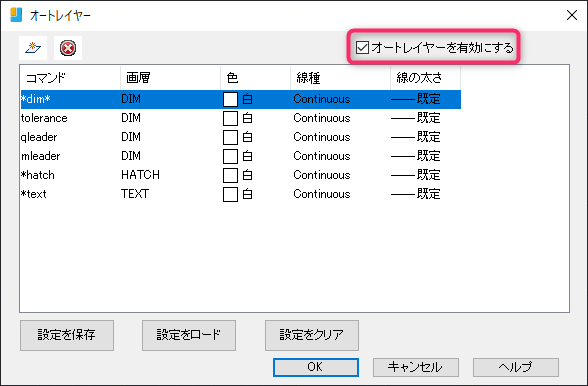This screenshot has height=386, width=588.
Task: Click the app icon in the title bar
Action: [16, 15]
